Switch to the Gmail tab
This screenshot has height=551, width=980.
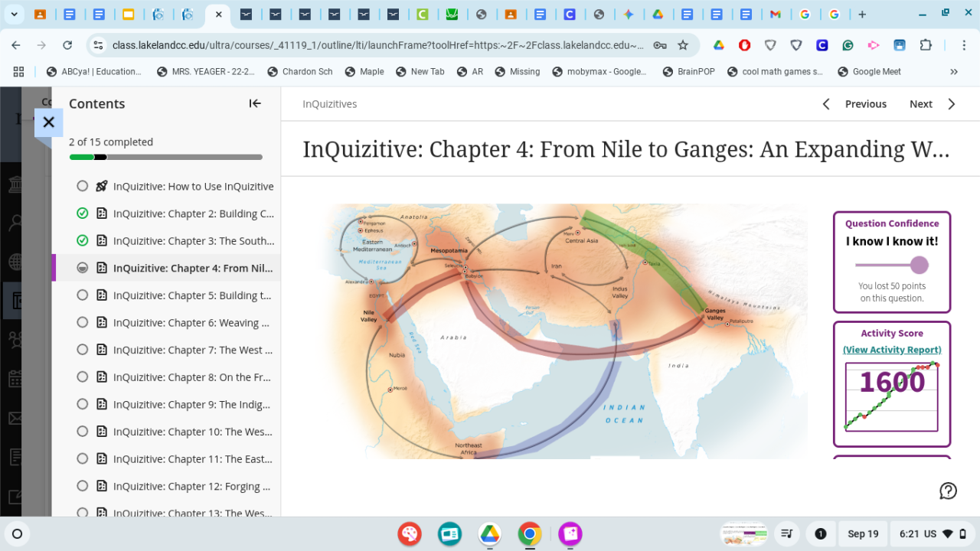pyautogui.click(x=775, y=14)
